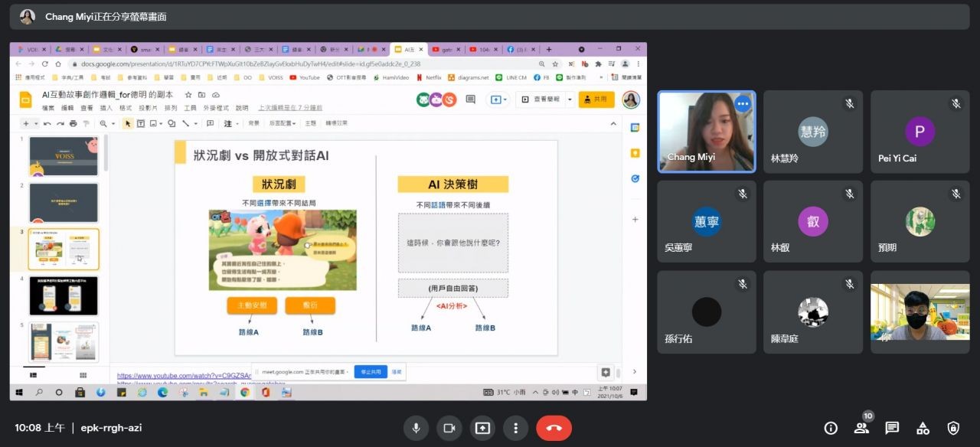The width and height of the screenshot is (980, 447).
Task: Click the 停止共用 stop sharing button
Action: coord(371,372)
